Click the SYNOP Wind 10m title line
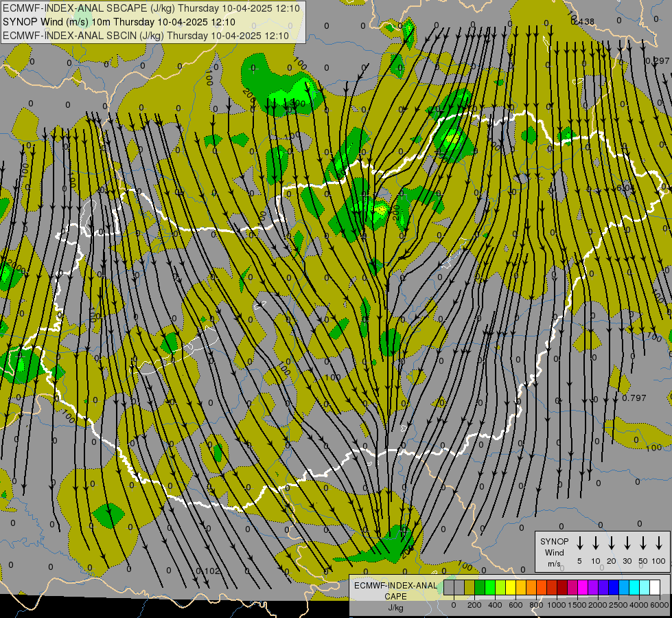This screenshot has width=672, height=618. pos(119,22)
